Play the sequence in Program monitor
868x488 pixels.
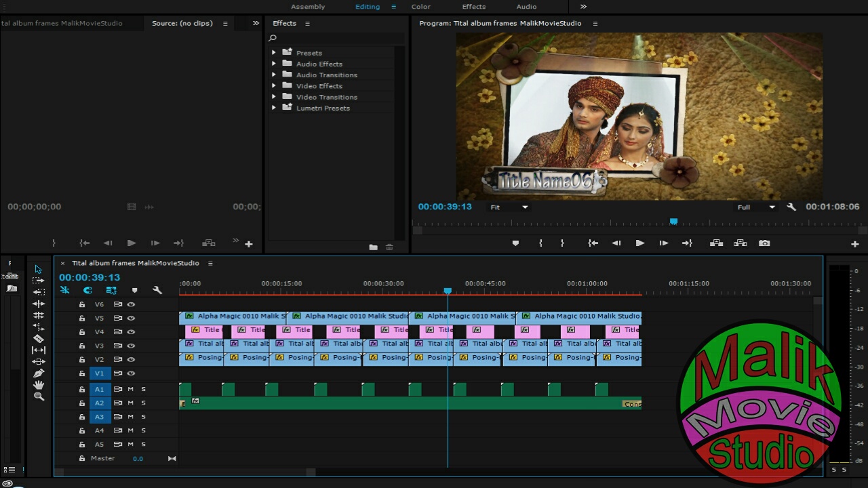pyautogui.click(x=639, y=243)
